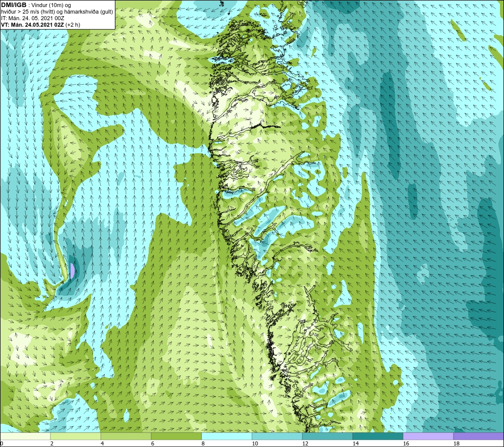The width and height of the screenshot is (504, 447).
Task: Click the 10–12 m/s legend swatch
Action: tap(277, 436)
